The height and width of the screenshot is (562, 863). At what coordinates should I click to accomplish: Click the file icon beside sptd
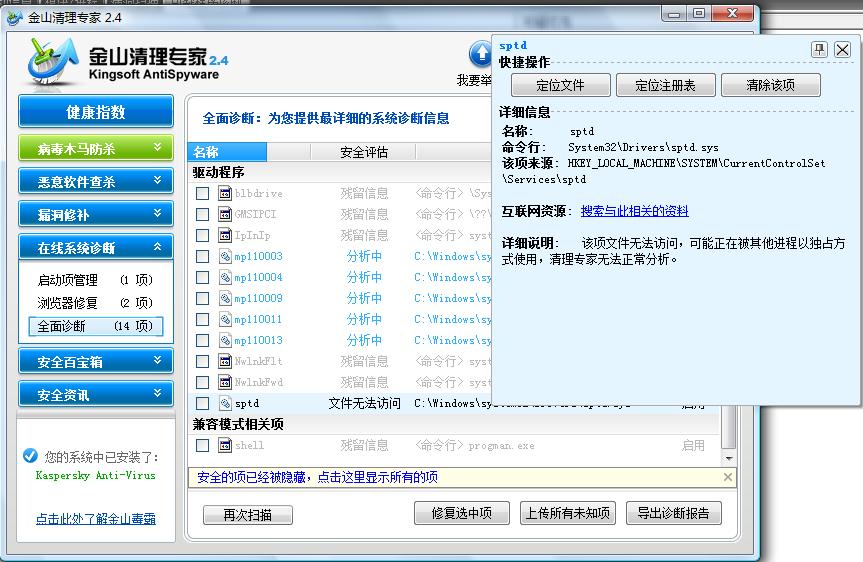pos(225,403)
